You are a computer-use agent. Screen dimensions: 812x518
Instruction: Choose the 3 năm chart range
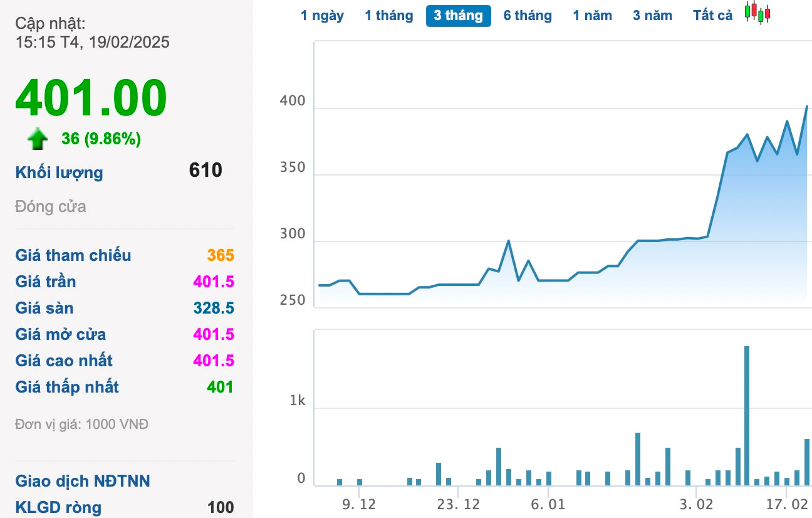coord(652,16)
